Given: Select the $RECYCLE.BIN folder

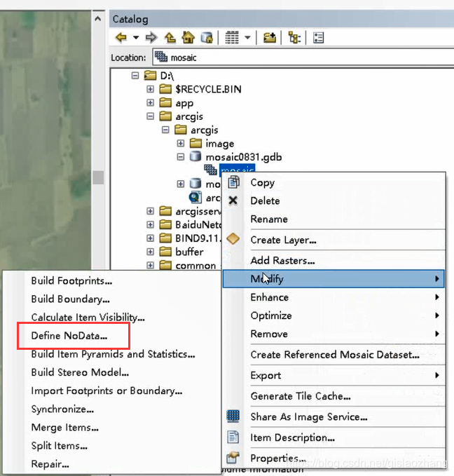Looking at the screenshot, I should [x=208, y=89].
